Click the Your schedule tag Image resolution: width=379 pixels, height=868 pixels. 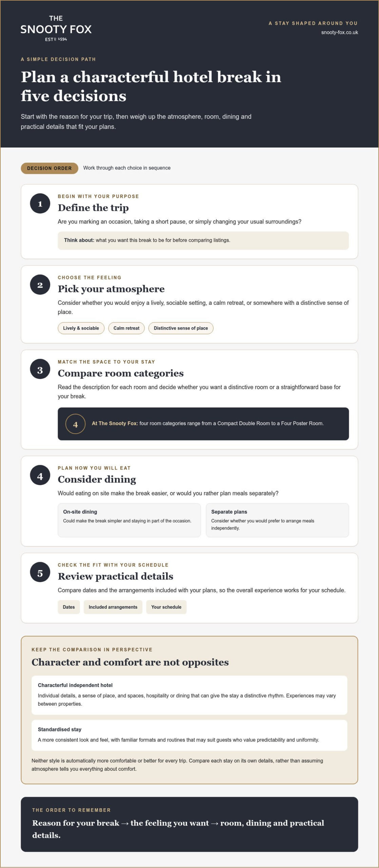(166, 607)
